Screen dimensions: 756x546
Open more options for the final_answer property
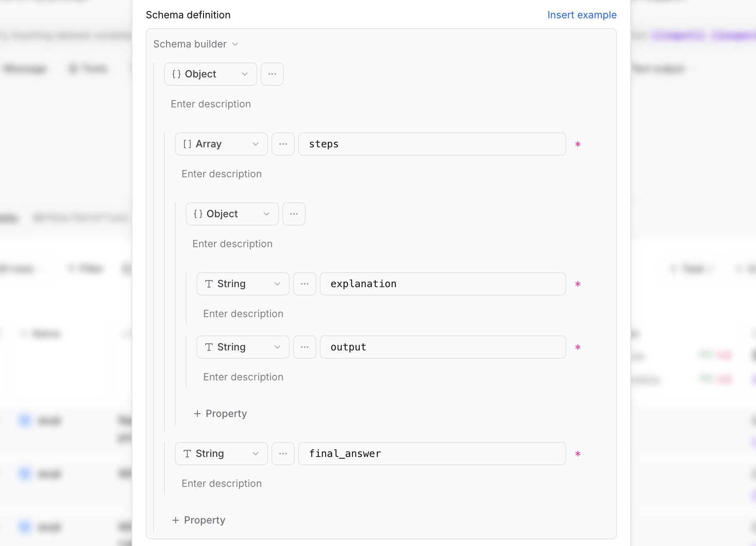click(x=283, y=454)
